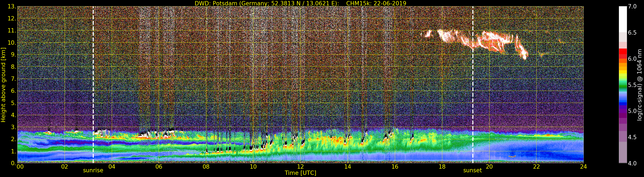The width and height of the screenshot is (644, 177).
Task: Click the y-axis tick label '8.'
Action: [14, 67]
